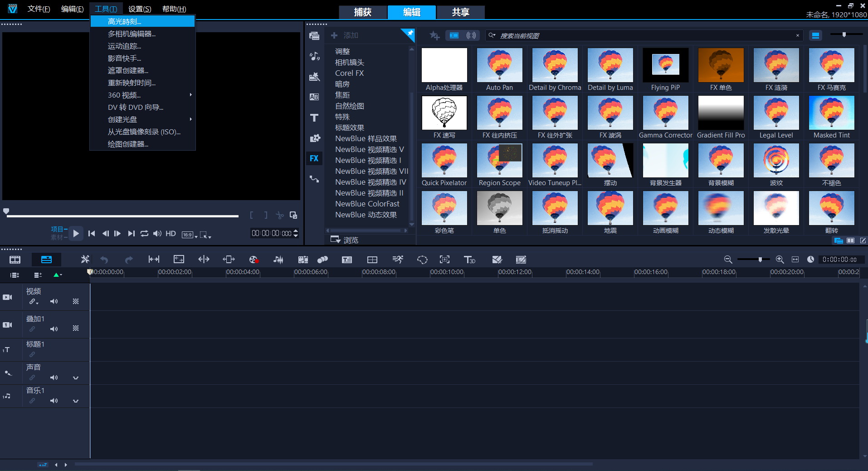This screenshot has width=868, height=471.
Task: Select 高光時刻 from the Tools menu
Action: (x=142, y=21)
